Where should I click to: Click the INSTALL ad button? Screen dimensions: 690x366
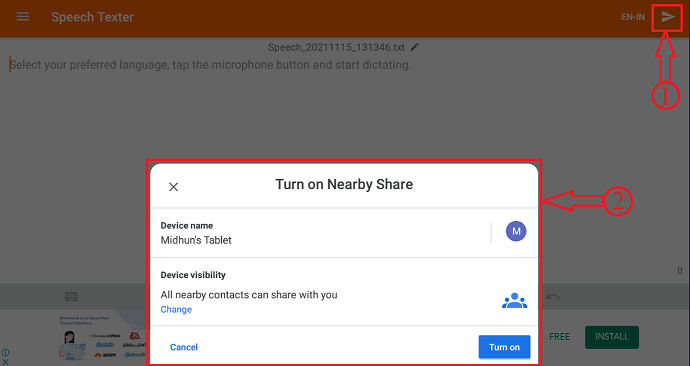pos(612,337)
